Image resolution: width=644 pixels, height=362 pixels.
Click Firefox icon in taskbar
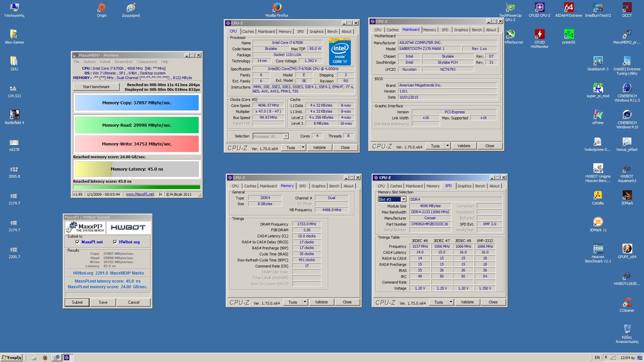tap(45, 358)
